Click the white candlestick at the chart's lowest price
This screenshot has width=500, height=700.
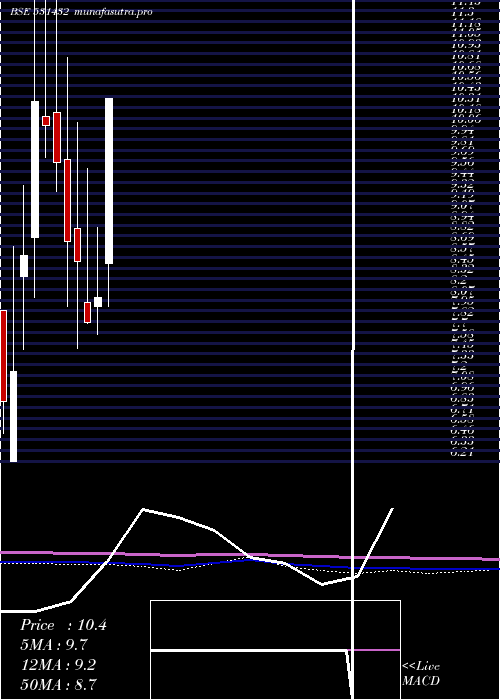coord(13,416)
